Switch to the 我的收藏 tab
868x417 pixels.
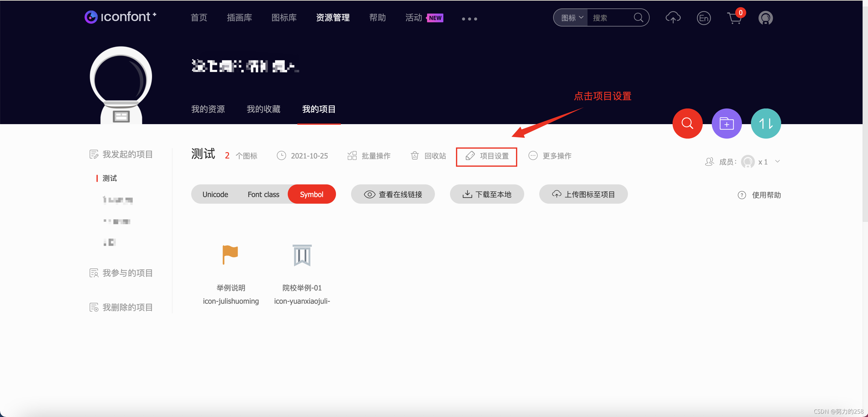click(x=263, y=109)
